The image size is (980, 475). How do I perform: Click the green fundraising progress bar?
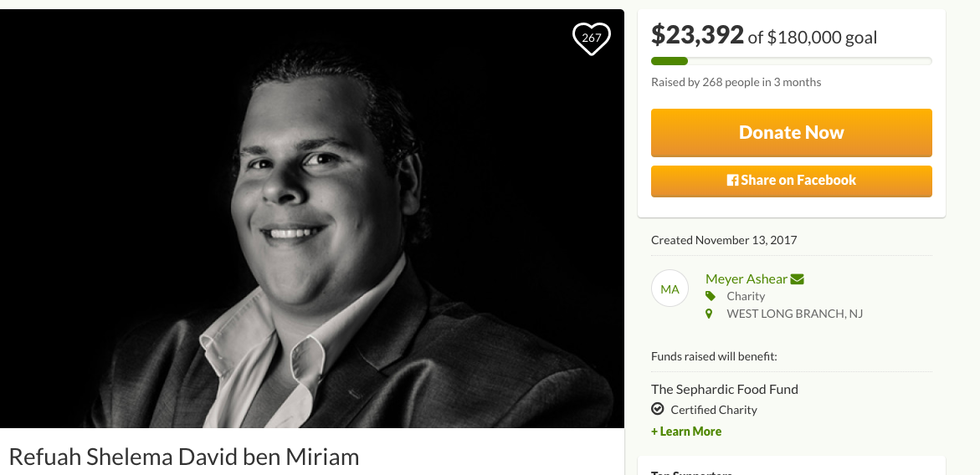(x=670, y=61)
